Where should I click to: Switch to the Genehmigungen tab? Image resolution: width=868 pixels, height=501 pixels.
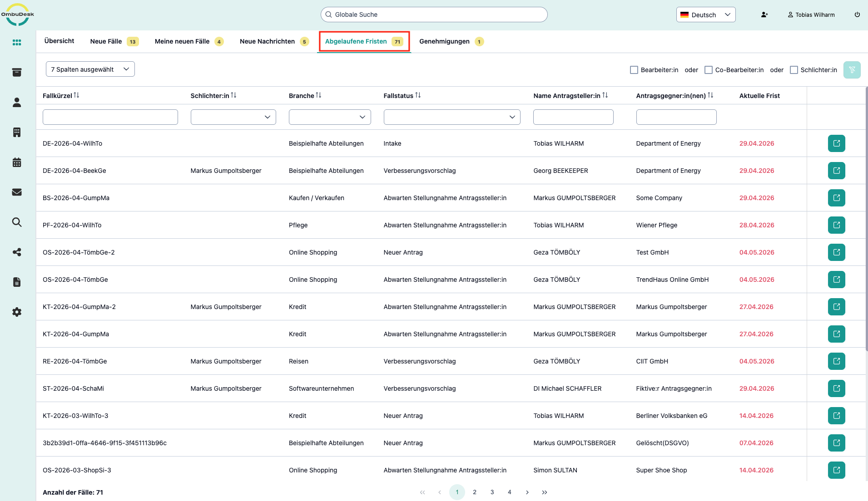click(x=451, y=41)
